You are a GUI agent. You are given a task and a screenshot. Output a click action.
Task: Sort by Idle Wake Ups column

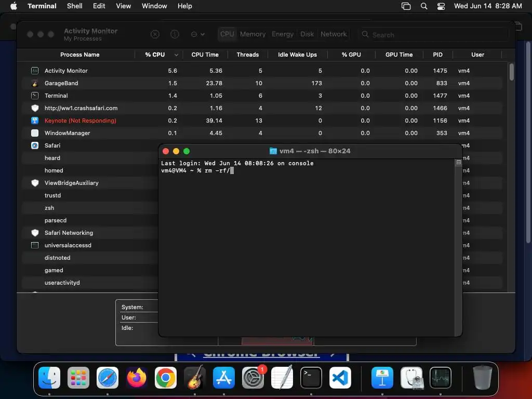tap(298, 55)
